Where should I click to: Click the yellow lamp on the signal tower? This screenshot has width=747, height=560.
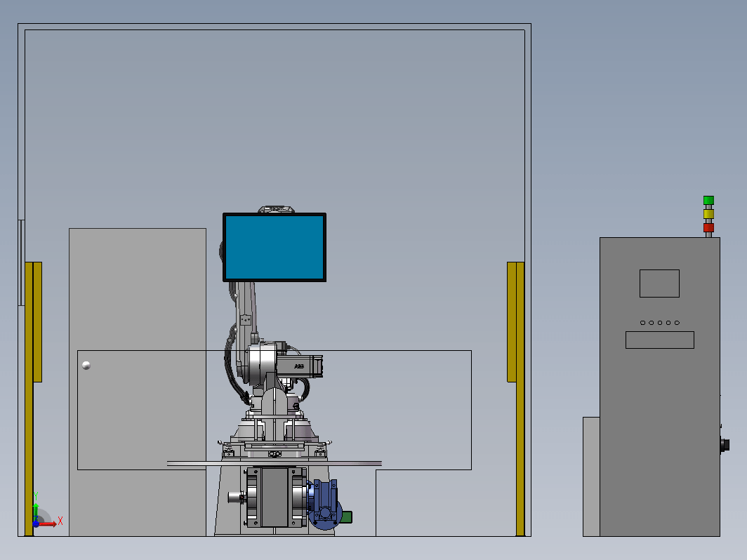[x=708, y=214]
